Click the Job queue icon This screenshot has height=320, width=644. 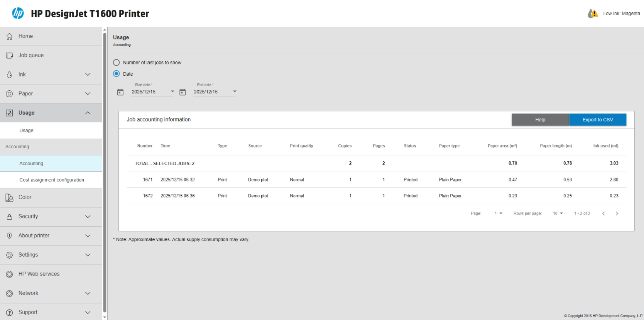point(9,56)
